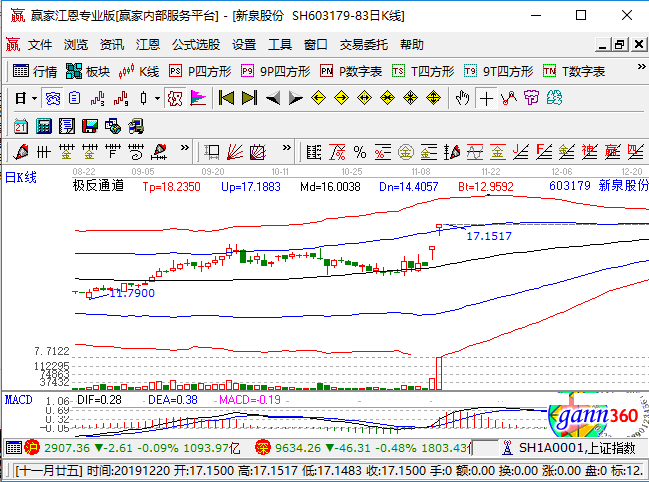Expand the square tools overflow chevron
The width and height of the screenshot is (649, 482).
coord(286,148)
